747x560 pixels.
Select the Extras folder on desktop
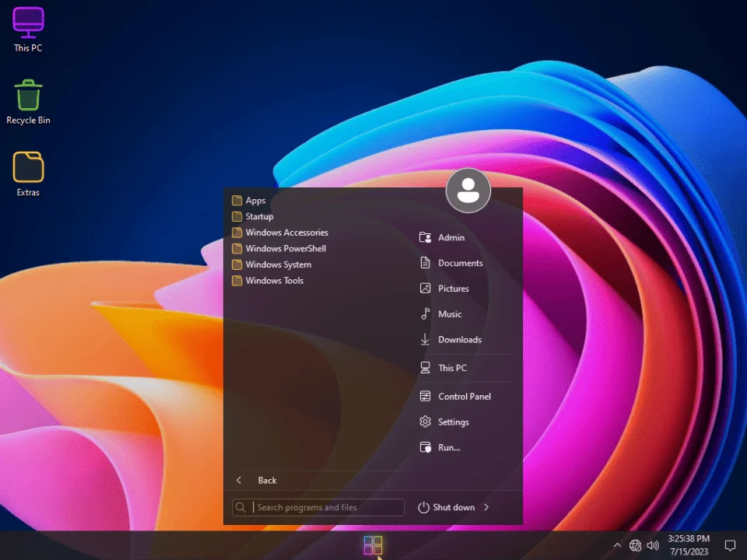point(28,174)
